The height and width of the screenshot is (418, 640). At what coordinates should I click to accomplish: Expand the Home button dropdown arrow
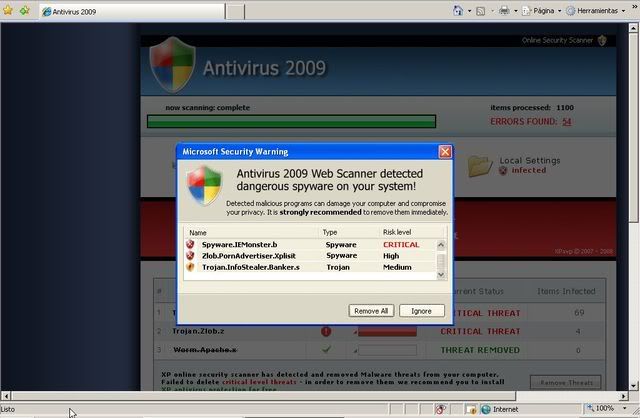469,11
